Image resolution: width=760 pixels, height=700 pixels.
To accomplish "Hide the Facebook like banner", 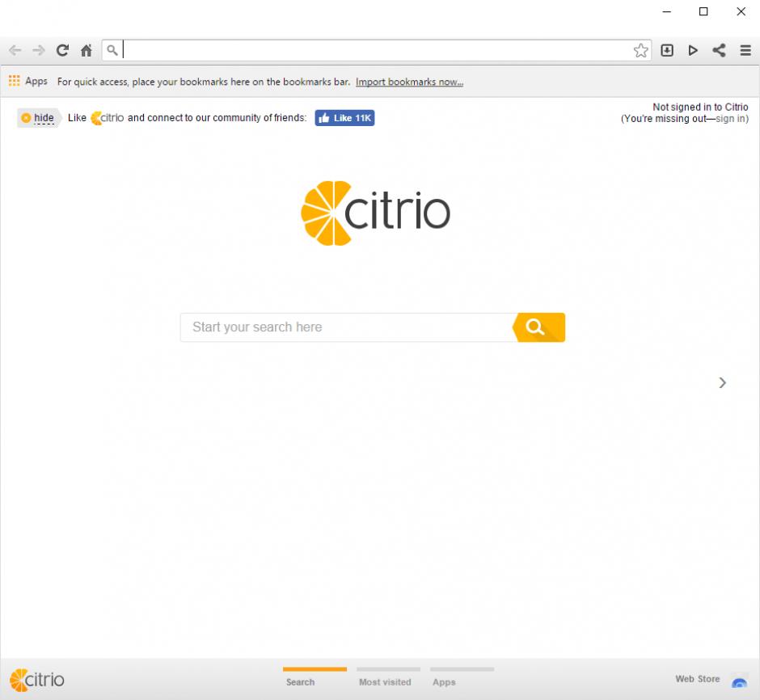I will pyautogui.click(x=40, y=118).
